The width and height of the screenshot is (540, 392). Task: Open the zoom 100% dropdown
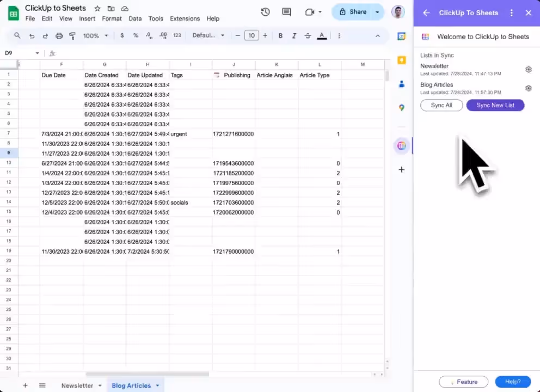pyautogui.click(x=95, y=35)
